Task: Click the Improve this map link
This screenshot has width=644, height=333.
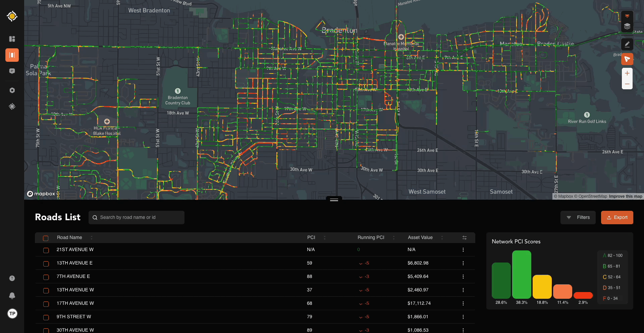Action: click(x=625, y=196)
